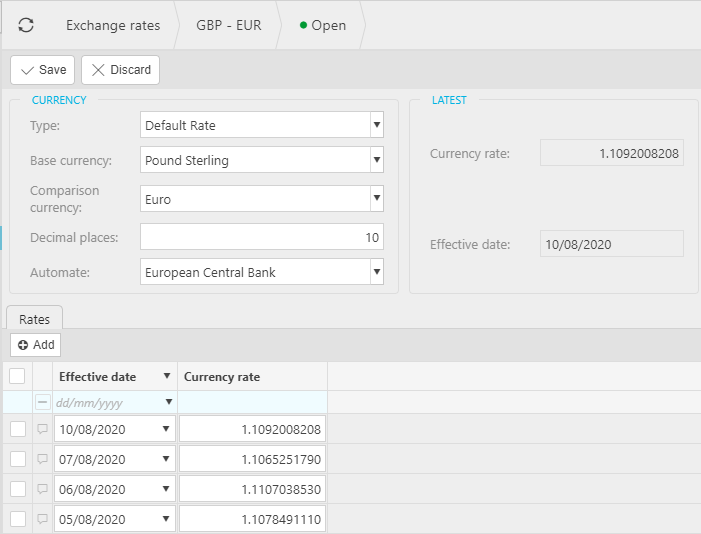Click the refresh icon in breadcrumb bar
This screenshot has height=534, width=701.
click(25, 25)
